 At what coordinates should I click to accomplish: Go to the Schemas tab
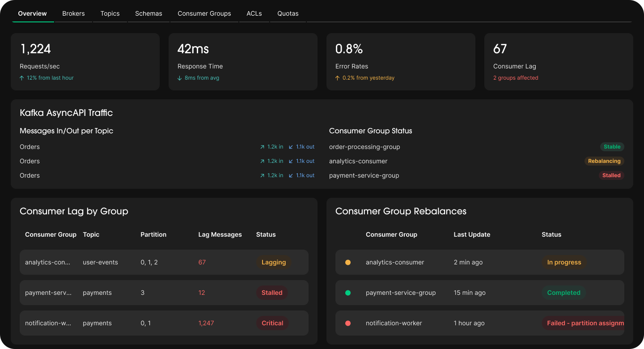point(148,13)
